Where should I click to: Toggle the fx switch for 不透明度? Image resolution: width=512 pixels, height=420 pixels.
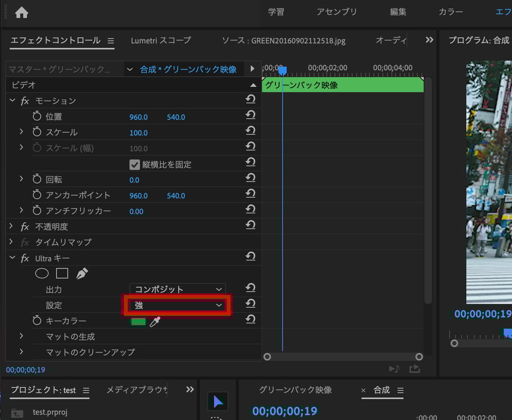pos(25,226)
